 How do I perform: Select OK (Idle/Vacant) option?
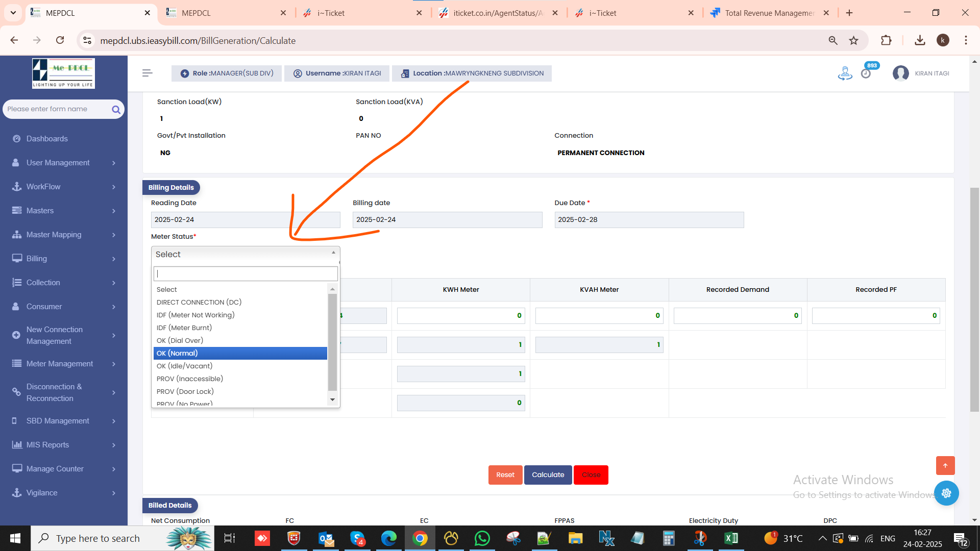point(240,366)
